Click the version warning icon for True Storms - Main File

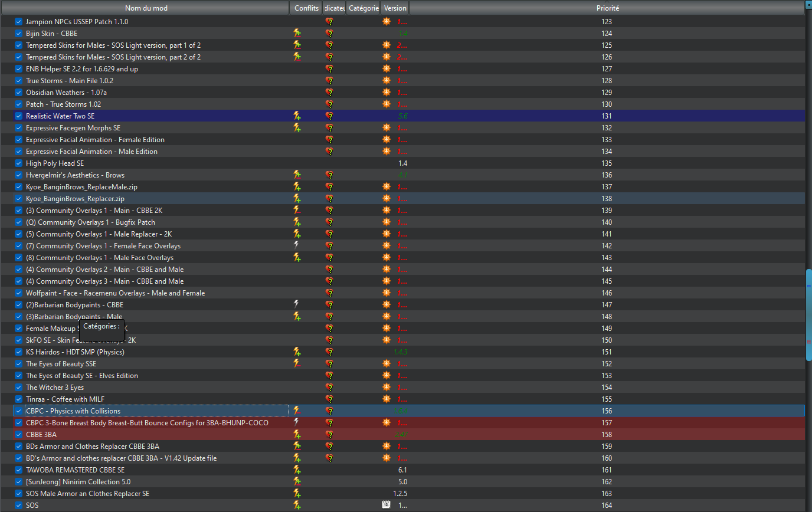pos(387,80)
